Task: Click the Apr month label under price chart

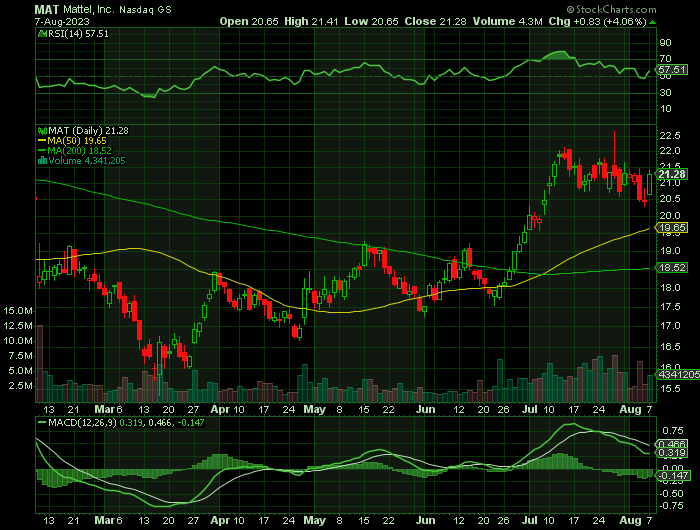Action: [x=220, y=409]
